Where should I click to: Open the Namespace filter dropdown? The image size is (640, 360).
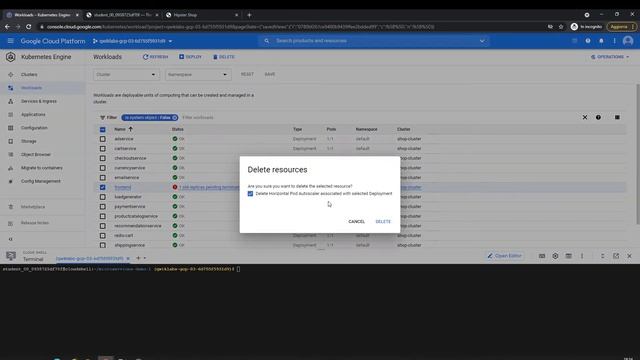coord(198,75)
